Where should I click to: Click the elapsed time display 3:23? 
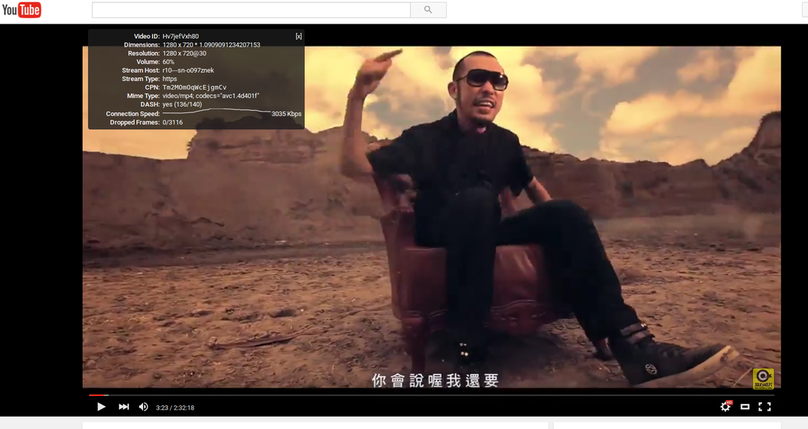(161, 408)
